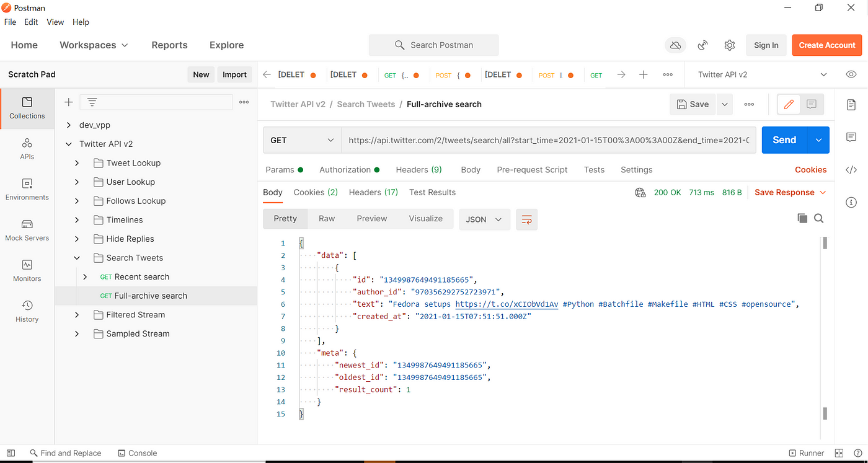Open the View menu

tap(55, 22)
